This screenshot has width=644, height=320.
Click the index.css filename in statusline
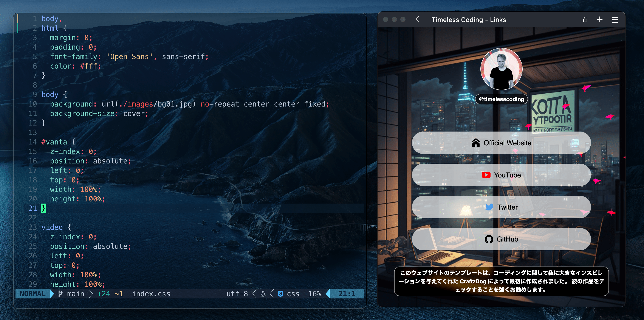tap(151, 293)
